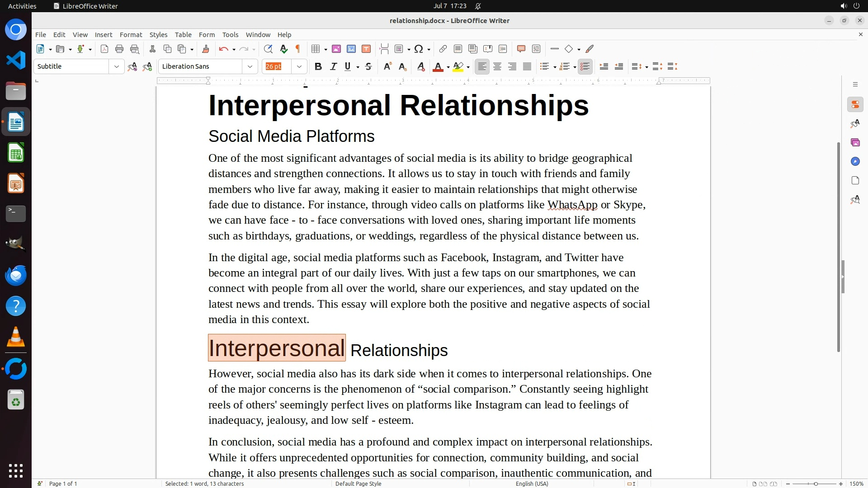Click the Center alignment button
The height and width of the screenshot is (488, 868).
(x=497, y=66)
